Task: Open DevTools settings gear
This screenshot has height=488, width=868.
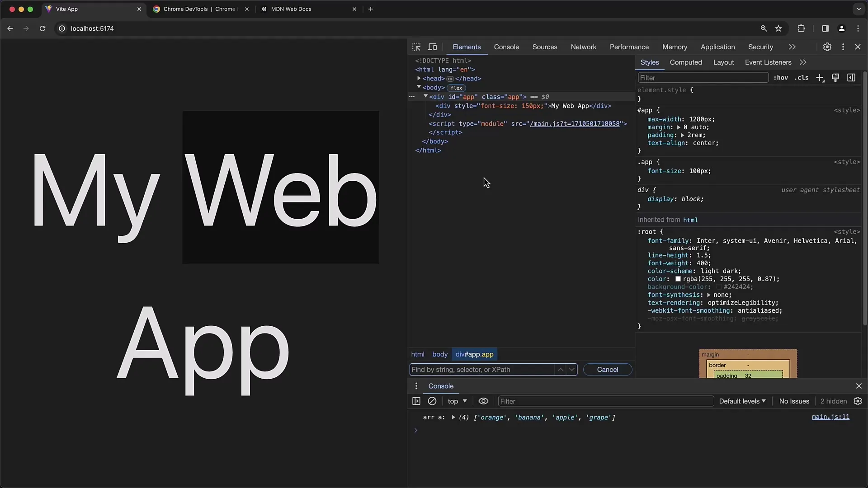Action: click(827, 47)
